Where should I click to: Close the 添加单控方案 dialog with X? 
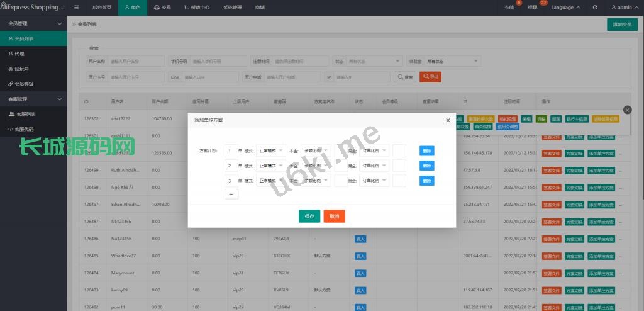[448, 120]
